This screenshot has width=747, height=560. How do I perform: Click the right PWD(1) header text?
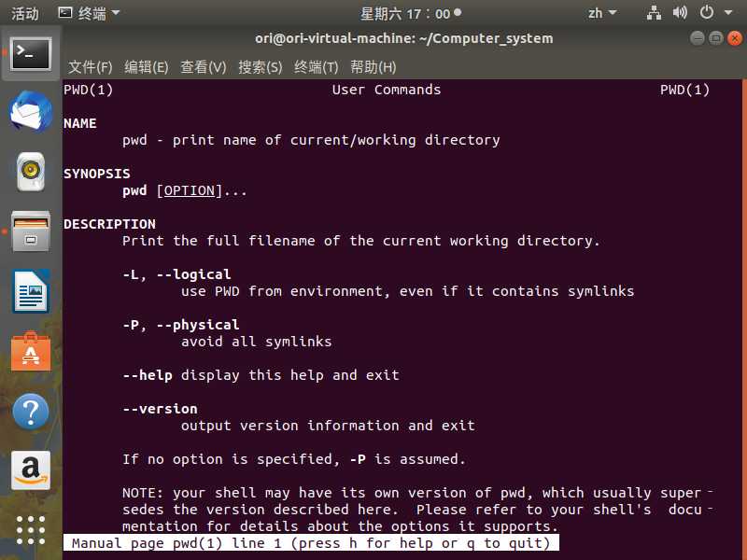tap(685, 90)
